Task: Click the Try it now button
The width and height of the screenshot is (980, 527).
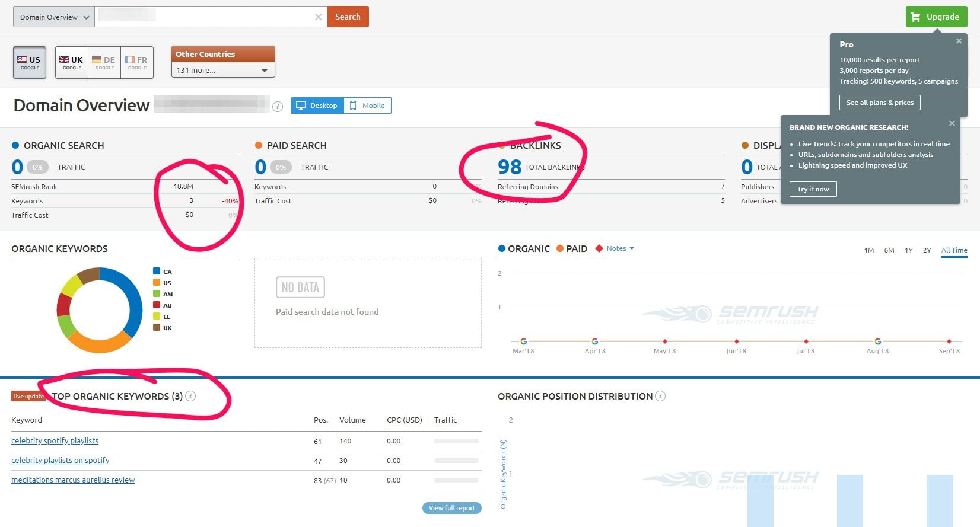Action: pyautogui.click(x=813, y=189)
